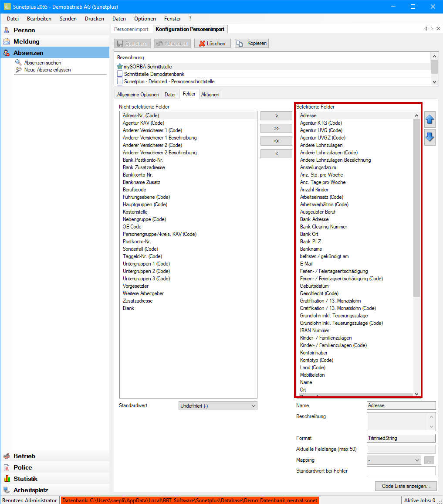Click the blue move down arrow
The width and height of the screenshot is (443, 504).
point(429,137)
